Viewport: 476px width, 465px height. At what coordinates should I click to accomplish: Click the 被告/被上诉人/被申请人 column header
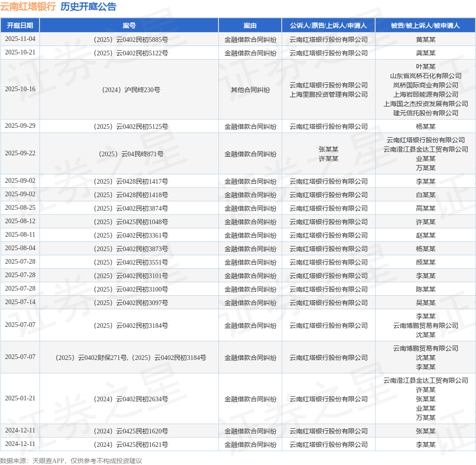point(425,26)
